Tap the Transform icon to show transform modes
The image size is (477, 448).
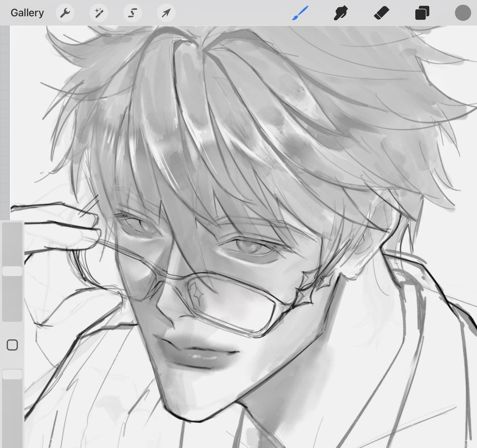coord(166,12)
